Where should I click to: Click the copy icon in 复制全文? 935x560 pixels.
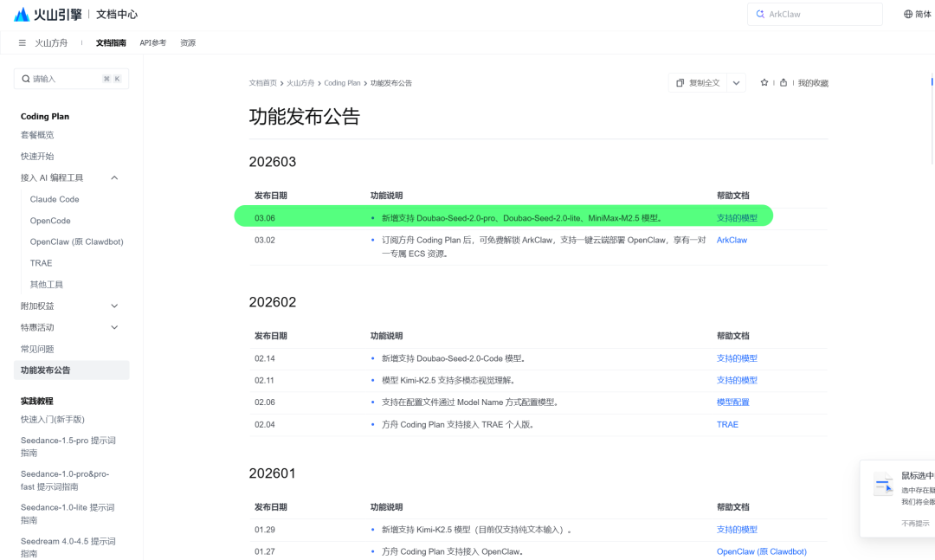[x=680, y=83]
